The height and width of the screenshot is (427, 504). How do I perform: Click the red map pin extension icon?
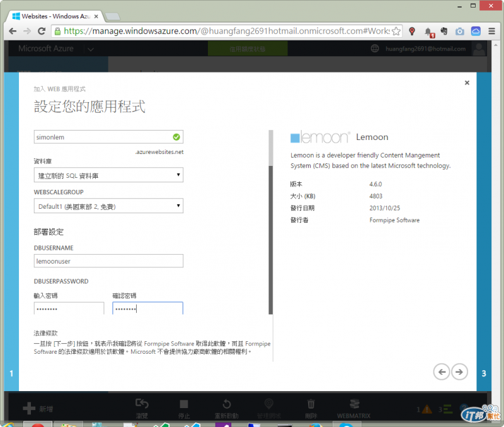point(412,31)
